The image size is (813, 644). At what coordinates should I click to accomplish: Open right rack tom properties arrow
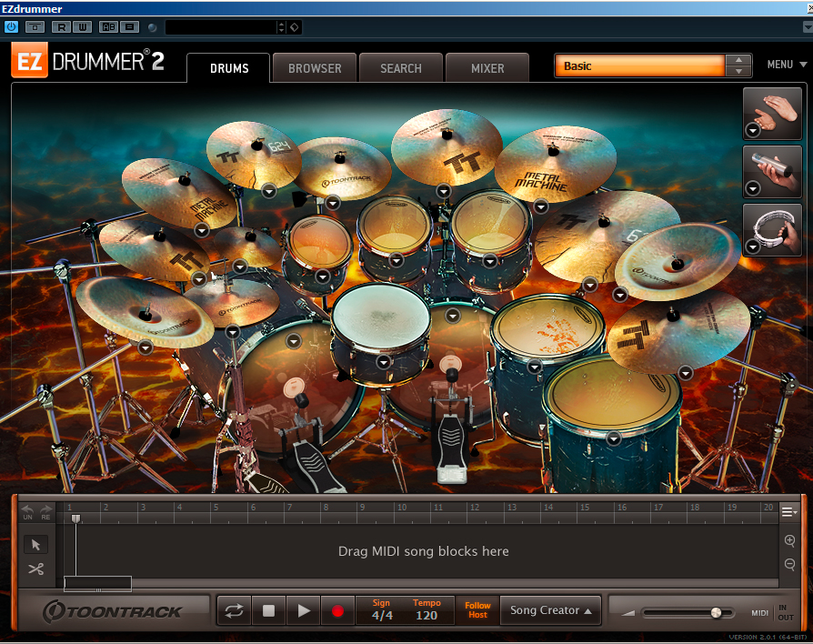tap(490, 261)
